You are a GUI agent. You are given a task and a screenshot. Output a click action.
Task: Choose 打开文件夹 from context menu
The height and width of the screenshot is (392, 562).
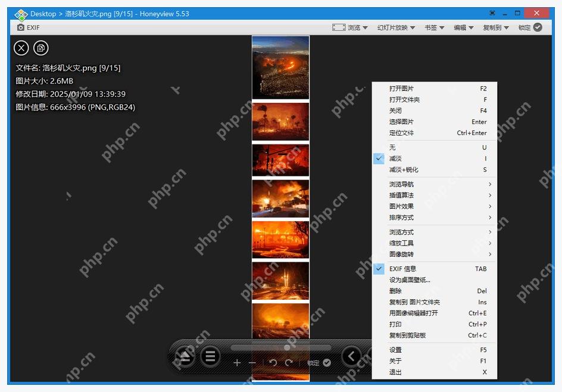pyautogui.click(x=435, y=99)
